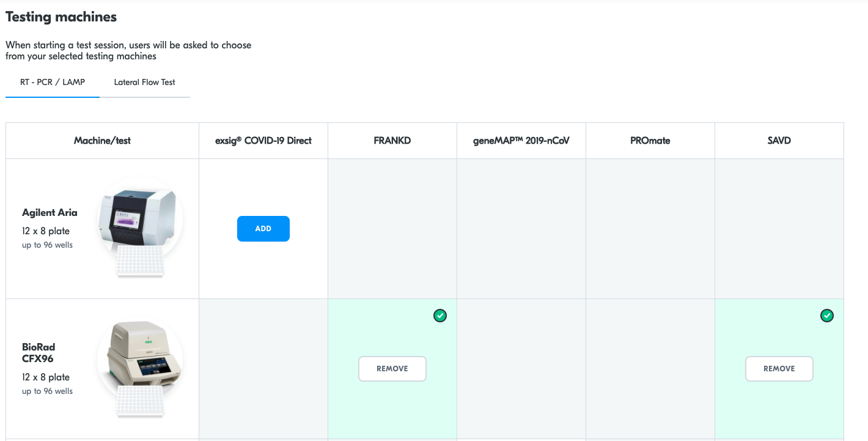This screenshot has height=441, width=868.
Task: Click the well plate image under Agilent Aria
Action: [x=141, y=262]
